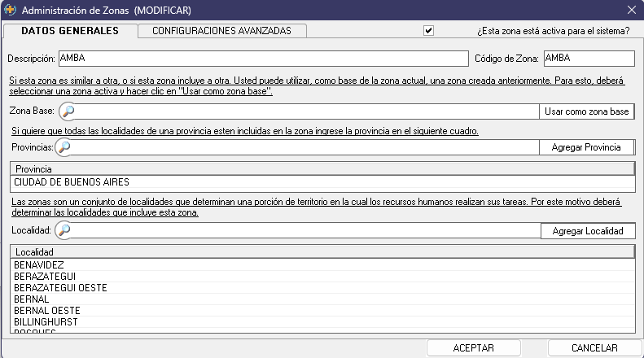Screen dimensions: 644x358
Task: Choose BILLINGHURST from the locality list
Action: pos(46,322)
